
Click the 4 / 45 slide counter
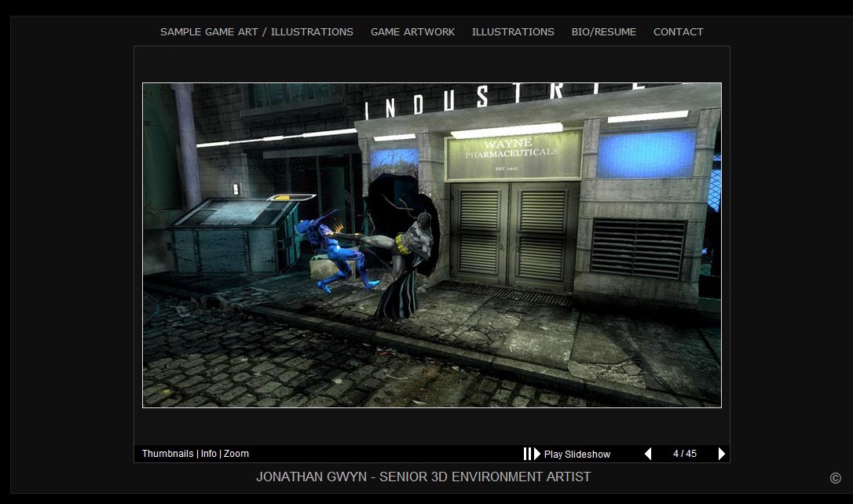click(684, 454)
